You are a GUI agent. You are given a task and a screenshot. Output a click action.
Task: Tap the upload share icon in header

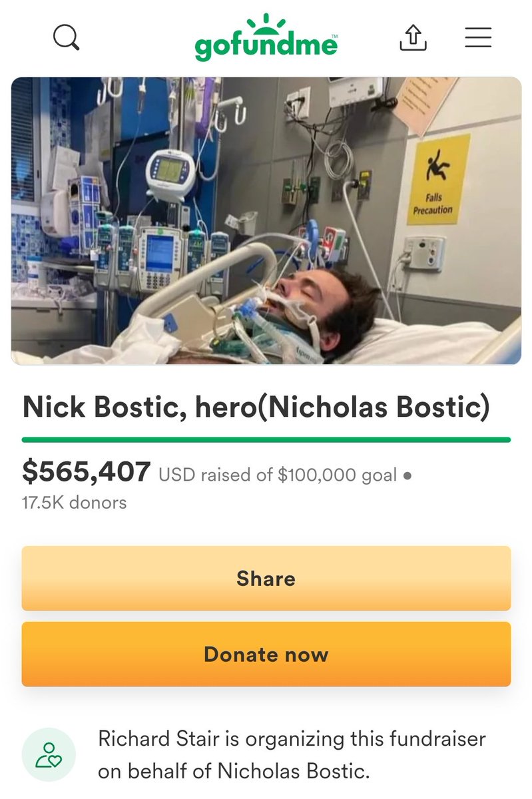point(413,37)
